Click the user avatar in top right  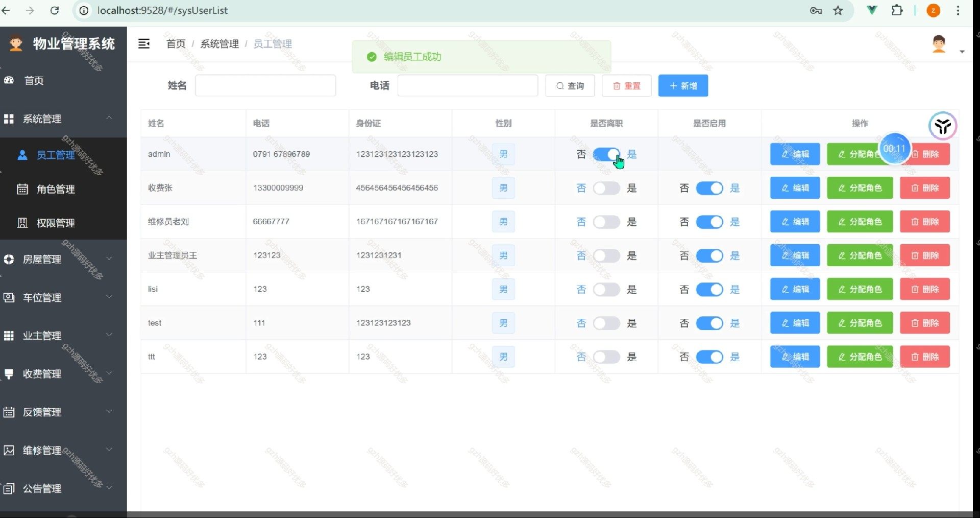(939, 44)
